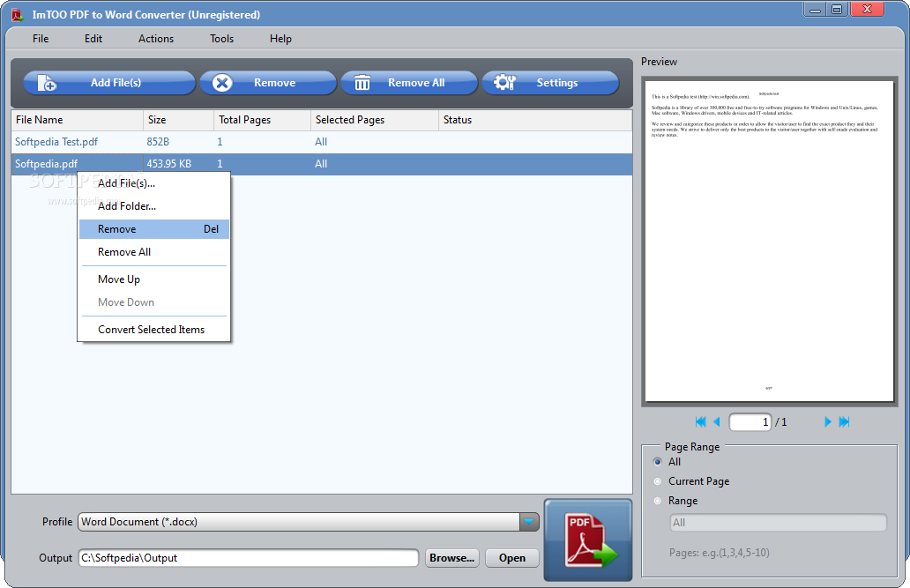Click the Add File(s) toolbar button
Viewport: 910px width, 588px height.
[109, 82]
